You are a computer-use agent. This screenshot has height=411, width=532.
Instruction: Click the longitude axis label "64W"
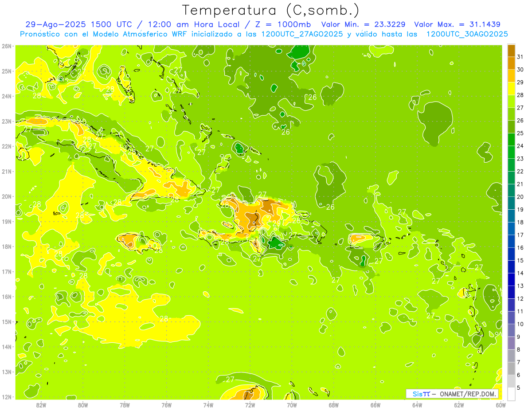click(x=417, y=405)
